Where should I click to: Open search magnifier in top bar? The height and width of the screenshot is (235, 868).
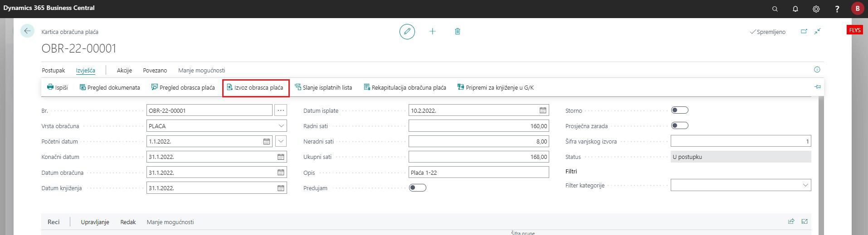775,9
